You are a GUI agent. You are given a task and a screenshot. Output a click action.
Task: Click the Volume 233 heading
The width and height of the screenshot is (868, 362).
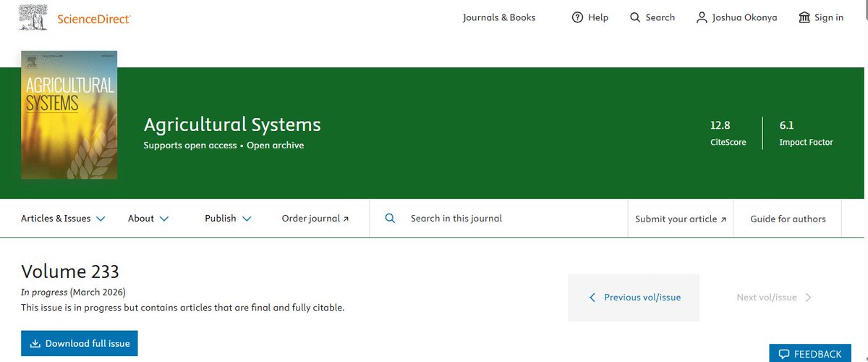point(70,271)
